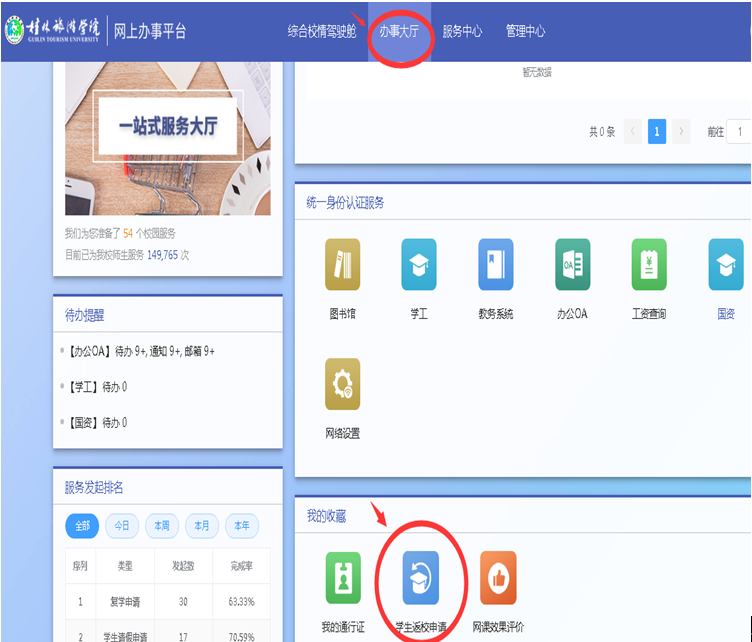Open the 【学工】待办 0 reminder
Image resolution: width=752 pixels, height=642 pixels.
click(x=98, y=387)
